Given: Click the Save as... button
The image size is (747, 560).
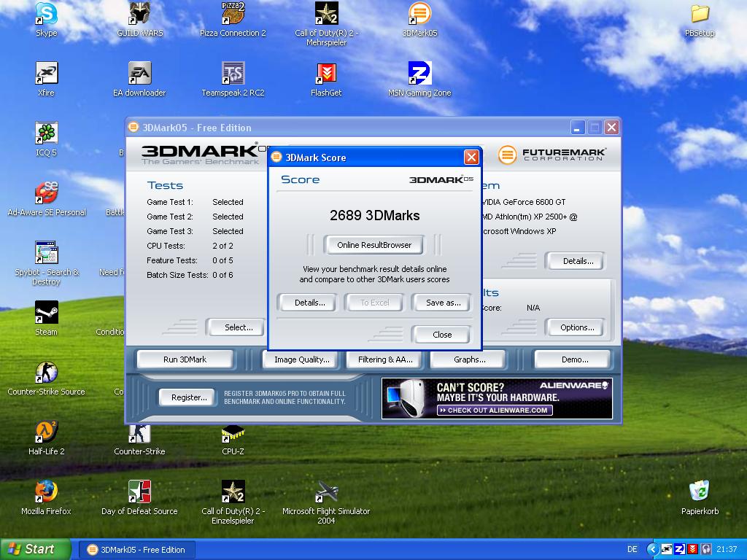Looking at the screenshot, I should (x=443, y=303).
